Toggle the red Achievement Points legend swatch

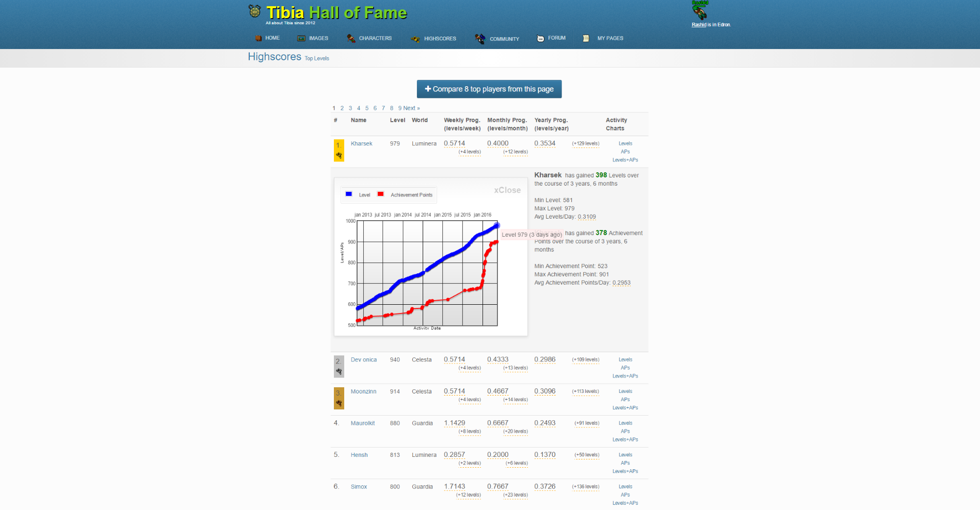pyautogui.click(x=380, y=194)
